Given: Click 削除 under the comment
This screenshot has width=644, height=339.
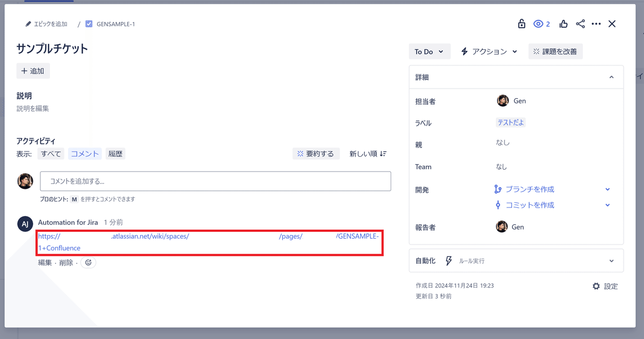Looking at the screenshot, I should click(x=66, y=263).
